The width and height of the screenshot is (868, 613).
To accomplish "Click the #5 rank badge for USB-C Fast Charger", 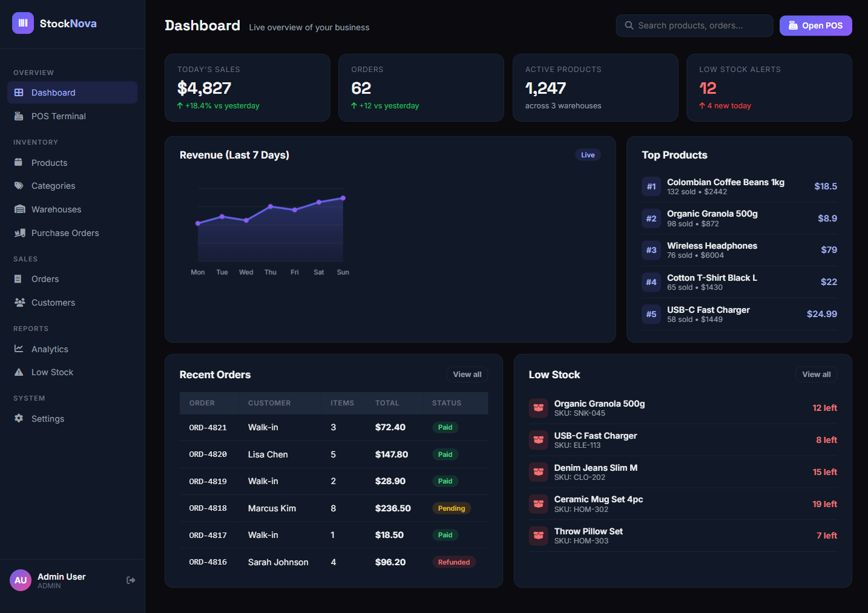I will coord(651,314).
